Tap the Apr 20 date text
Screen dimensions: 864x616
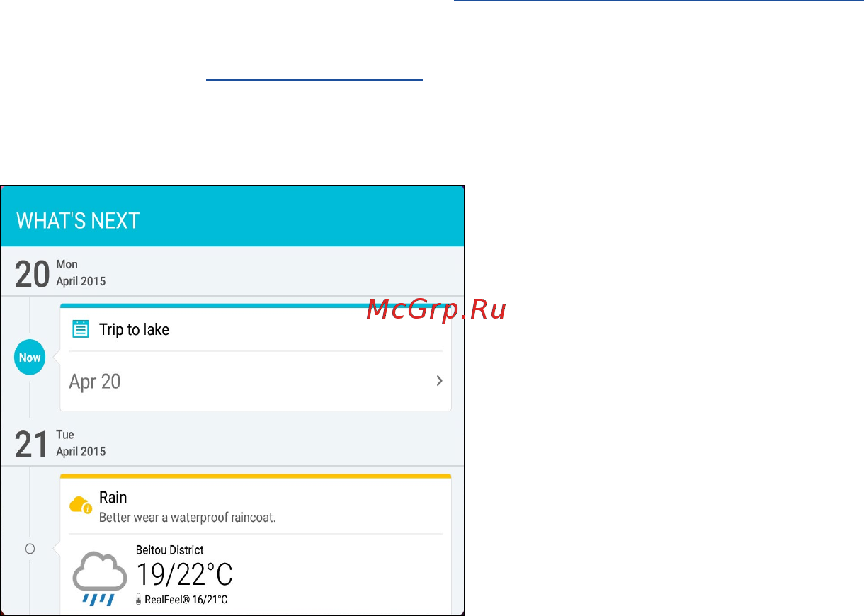click(95, 382)
